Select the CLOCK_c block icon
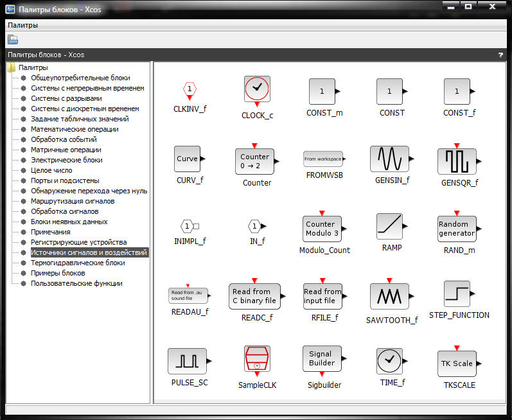This screenshot has height=420, width=512. point(257,89)
